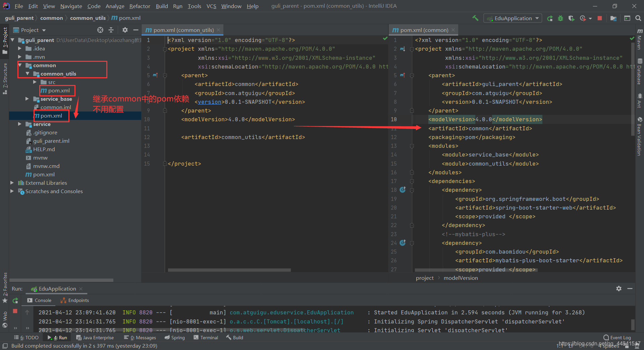The image size is (644, 350).
Task: Open the Ant tool window sidebar
Action: click(x=640, y=100)
